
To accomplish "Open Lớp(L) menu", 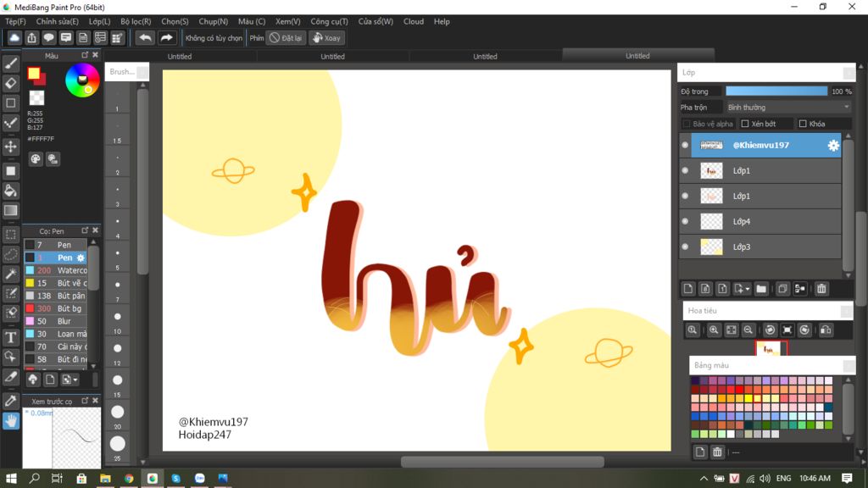I will 100,21.
